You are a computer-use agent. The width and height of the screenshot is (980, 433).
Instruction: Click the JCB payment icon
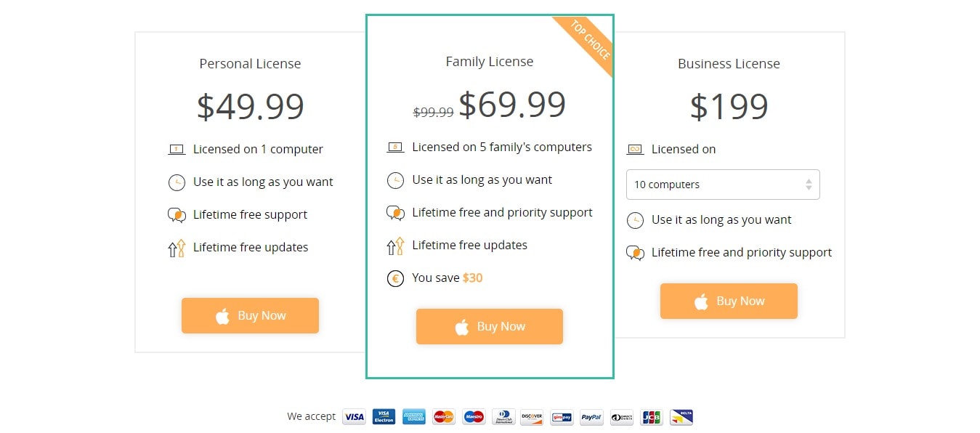tap(652, 417)
